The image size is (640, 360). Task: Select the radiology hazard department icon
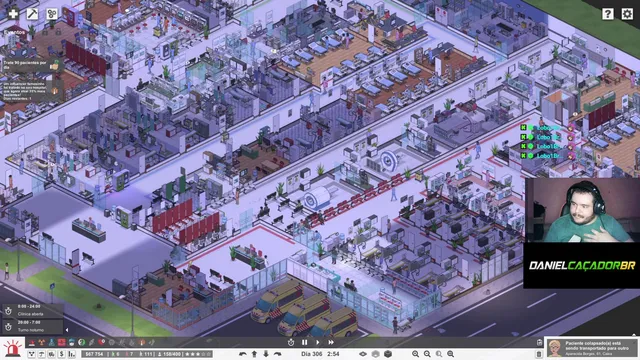[42, 342]
